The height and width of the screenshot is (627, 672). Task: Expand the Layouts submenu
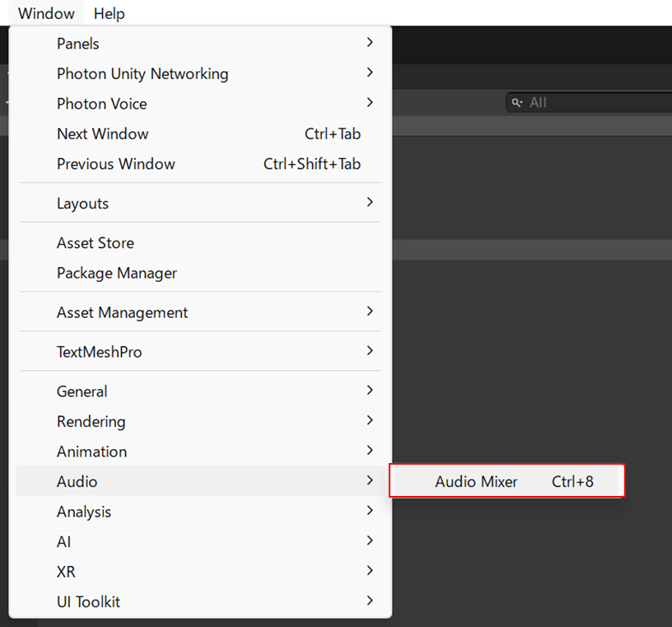[x=200, y=203]
